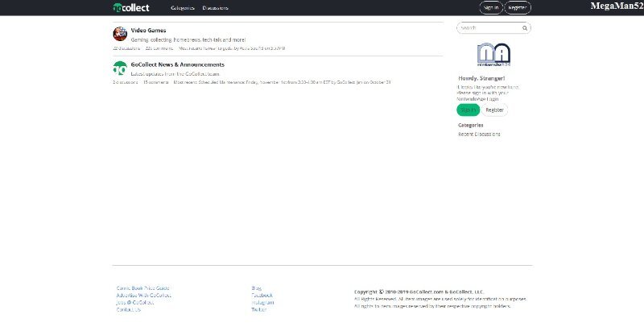The width and height of the screenshot is (644, 327).
Task: Open the Video Games category title
Action: tap(148, 31)
